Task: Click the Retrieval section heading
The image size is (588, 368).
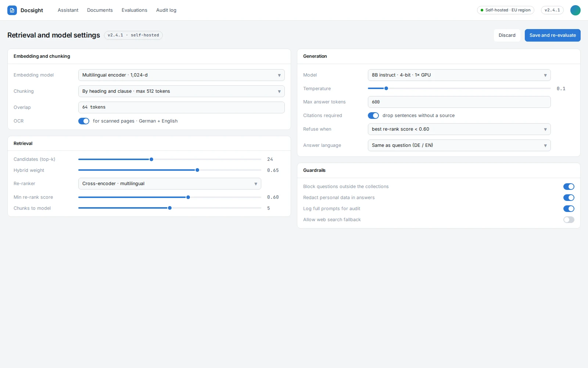Action: [x=23, y=144]
